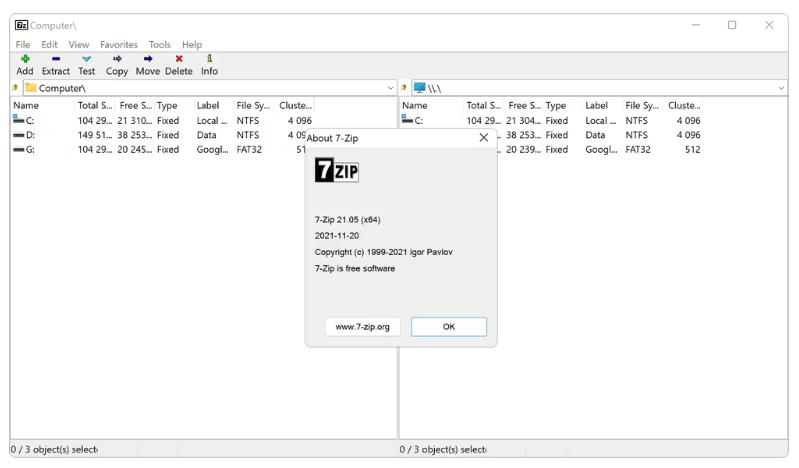Click the Add toolbar icon
This screenshot has width=799, height=468.
pyautogui.click(x=25, y=59)
